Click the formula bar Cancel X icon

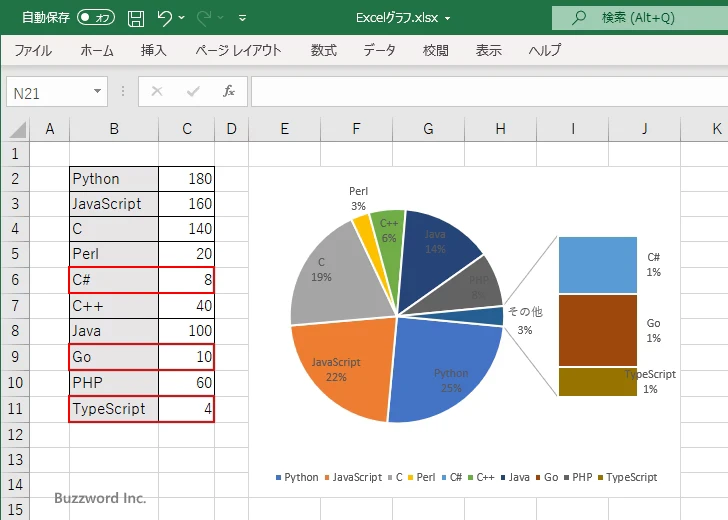(157, 91)
